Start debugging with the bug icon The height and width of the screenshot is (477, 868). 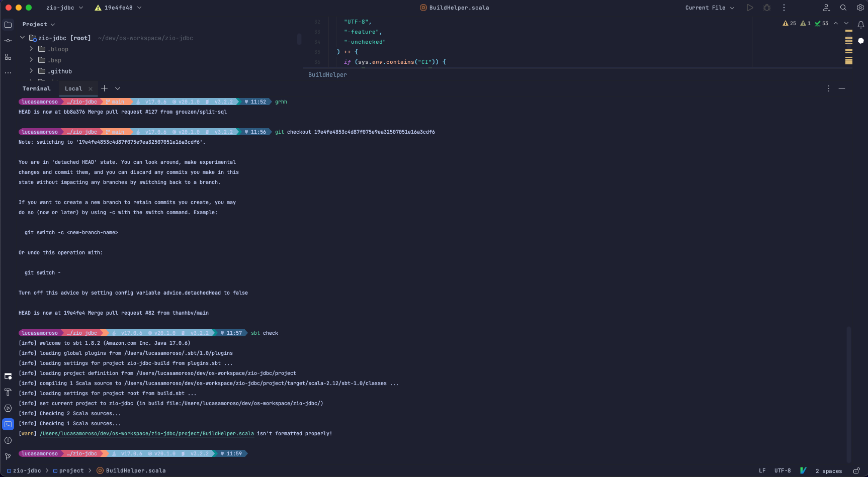coord(766,8)
